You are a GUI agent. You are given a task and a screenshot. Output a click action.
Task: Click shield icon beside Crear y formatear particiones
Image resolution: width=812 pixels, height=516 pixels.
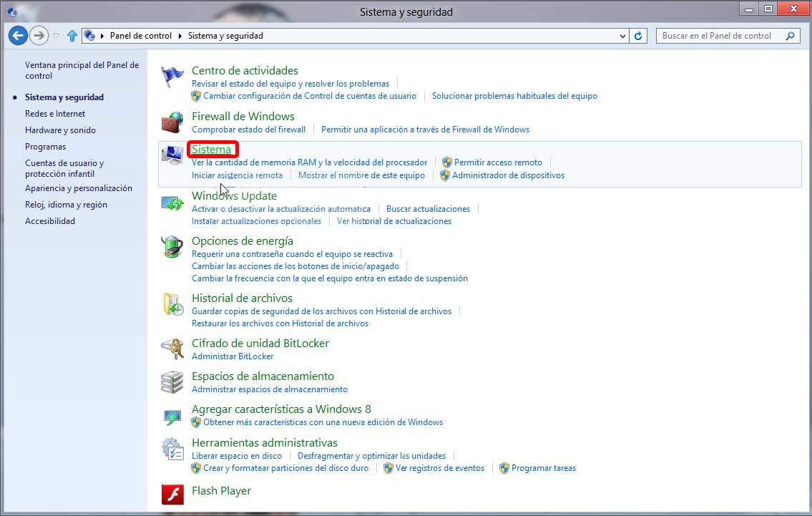pos(196,468)
